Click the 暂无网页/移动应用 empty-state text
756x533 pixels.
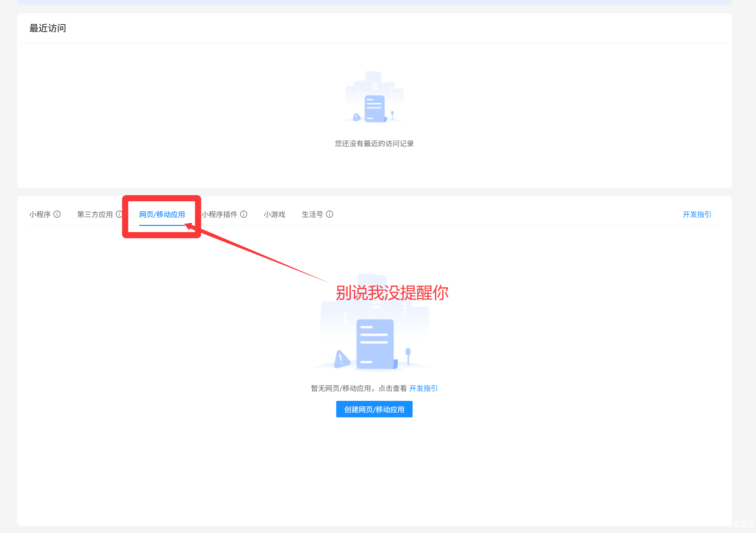pos(341,388)
